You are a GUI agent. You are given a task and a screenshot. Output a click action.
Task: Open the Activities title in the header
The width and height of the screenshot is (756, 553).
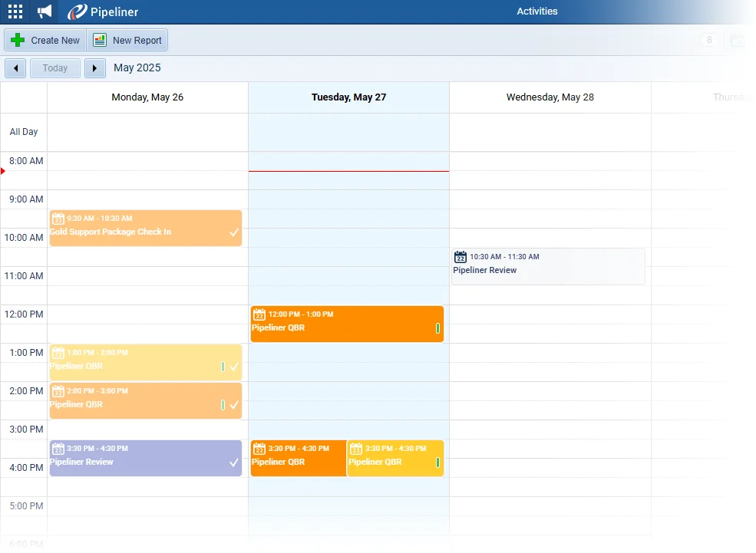pos(537,11)
